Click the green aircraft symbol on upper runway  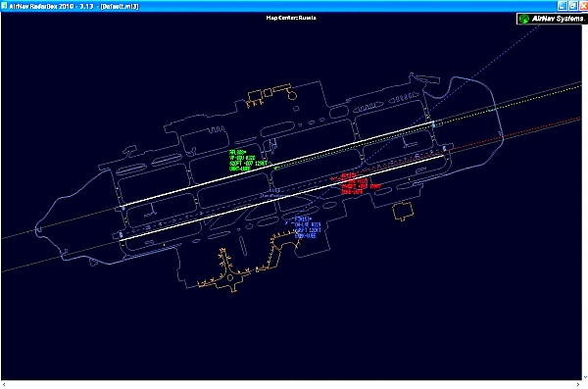point(275,168)
